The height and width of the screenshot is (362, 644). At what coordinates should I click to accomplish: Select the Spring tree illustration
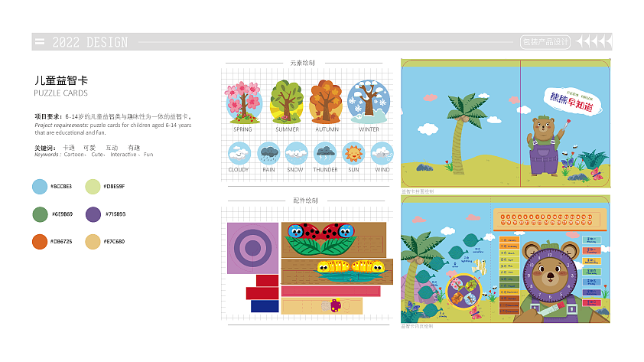[243, 103]
